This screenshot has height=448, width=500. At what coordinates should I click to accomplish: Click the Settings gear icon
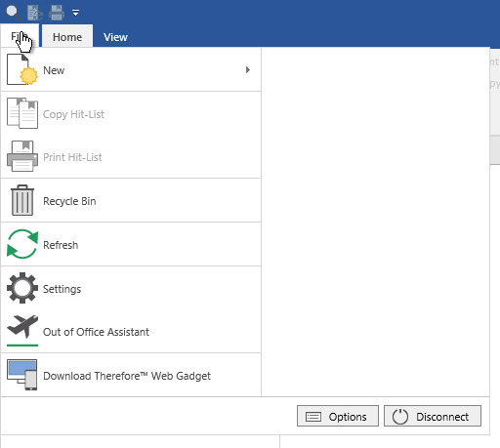coord(22,288)
